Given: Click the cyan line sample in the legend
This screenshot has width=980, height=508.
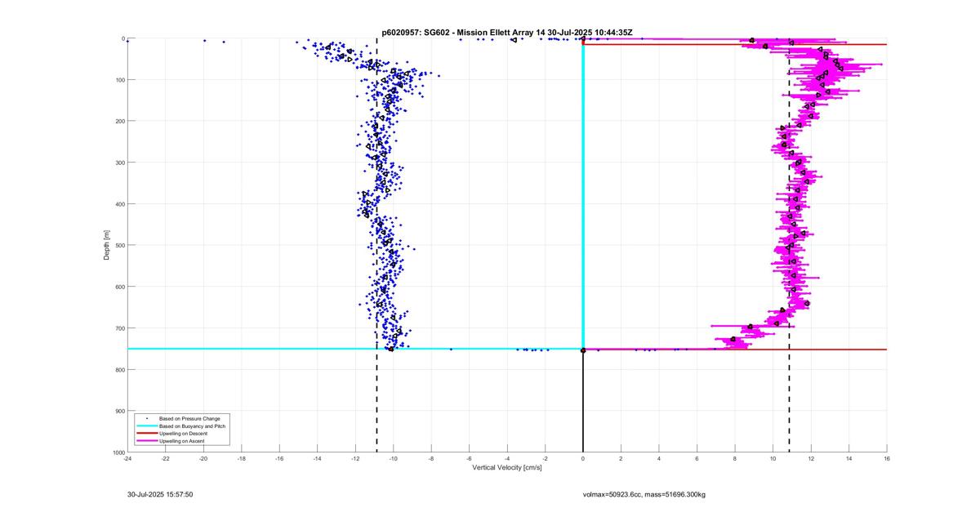Looking at the screenshot, I should [146, 426].
